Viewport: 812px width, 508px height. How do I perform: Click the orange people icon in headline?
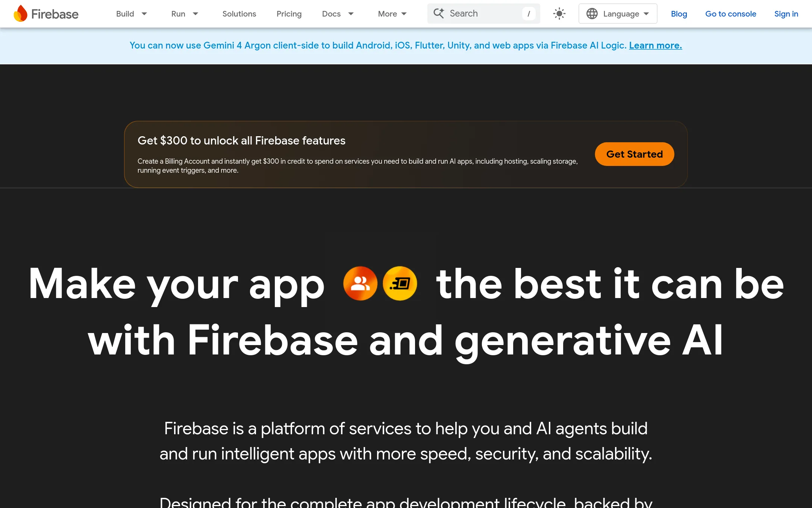[x=360, y=283]
